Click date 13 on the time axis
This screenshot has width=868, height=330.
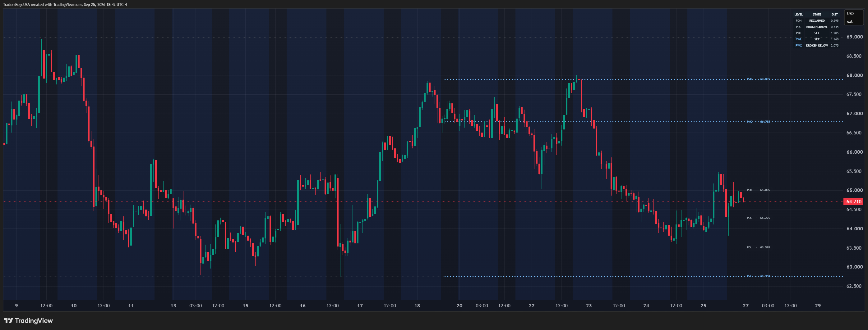pos(173,306)
